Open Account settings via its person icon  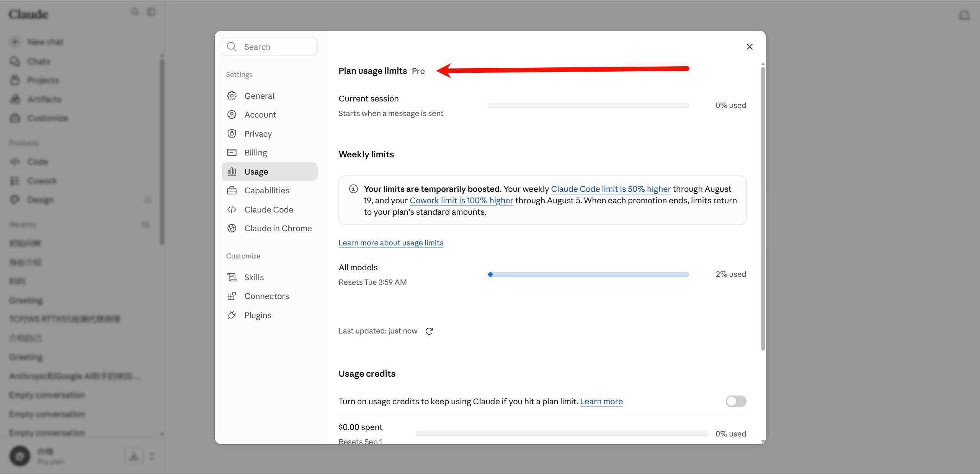coord(232,114)
